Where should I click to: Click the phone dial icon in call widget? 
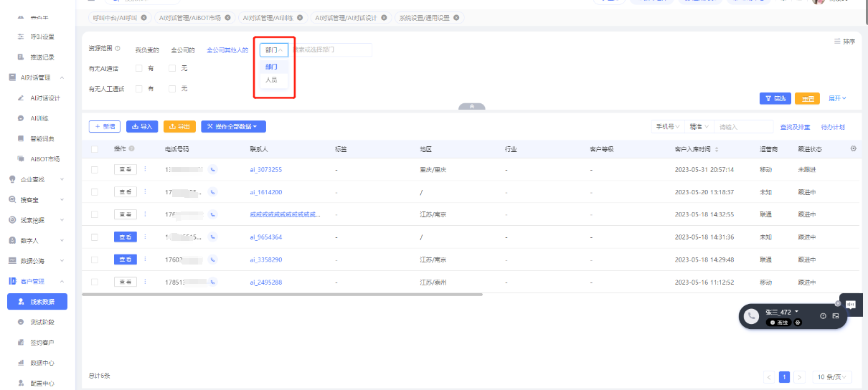tap(751, 316)
